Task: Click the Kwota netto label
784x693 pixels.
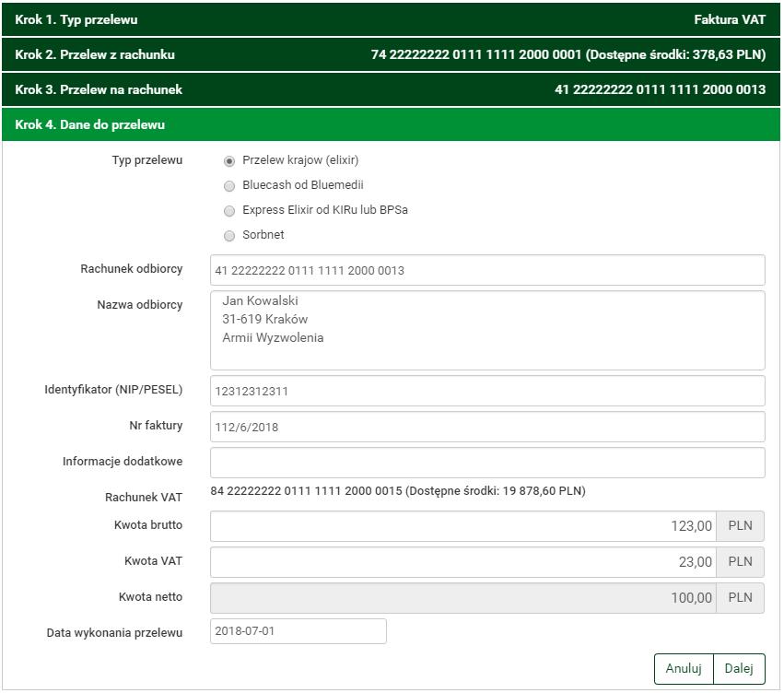Action: [150, 597]
